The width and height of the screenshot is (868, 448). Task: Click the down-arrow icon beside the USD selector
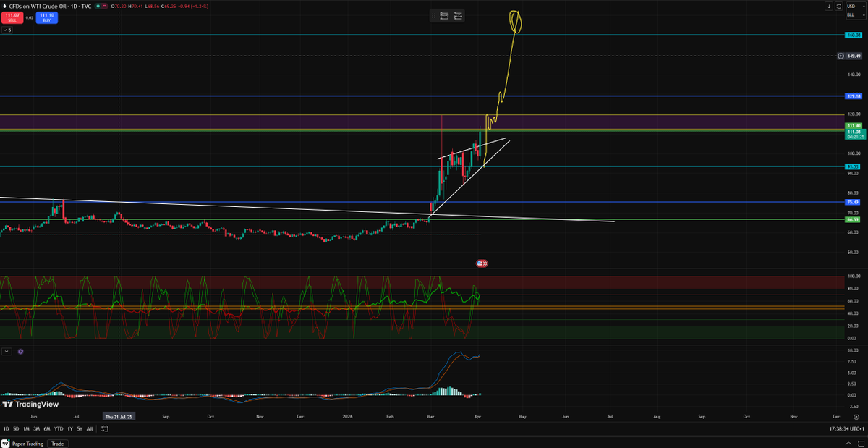[829, 6]
